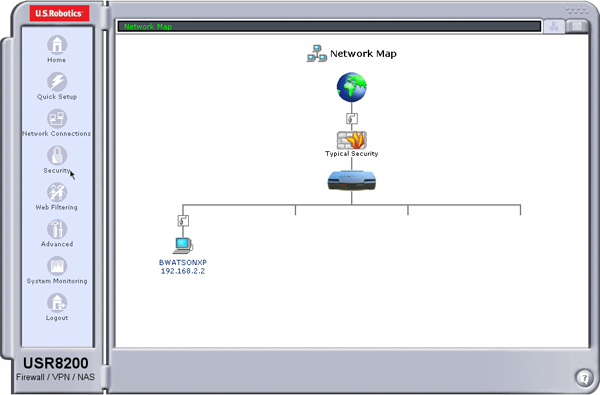Open the firewall Typical Security icon
This screenshot has height=395, width=600.
pyautogui.click(x=352, y=140)
